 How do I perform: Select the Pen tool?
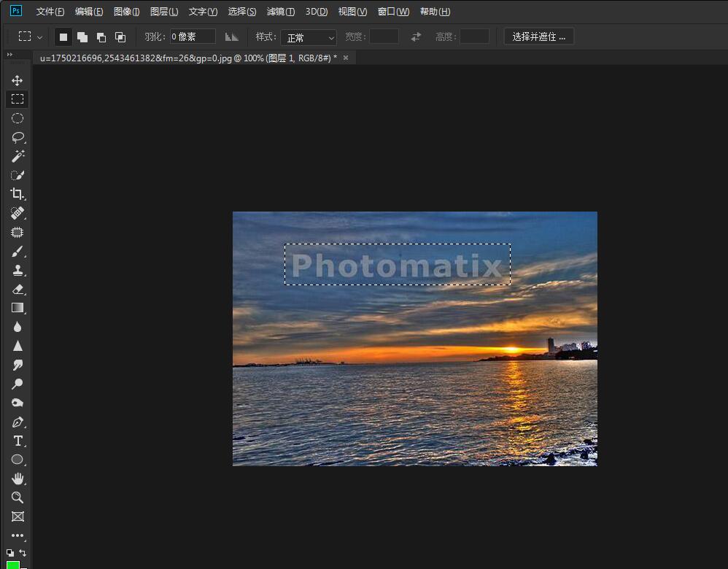(x=18, y=422)
